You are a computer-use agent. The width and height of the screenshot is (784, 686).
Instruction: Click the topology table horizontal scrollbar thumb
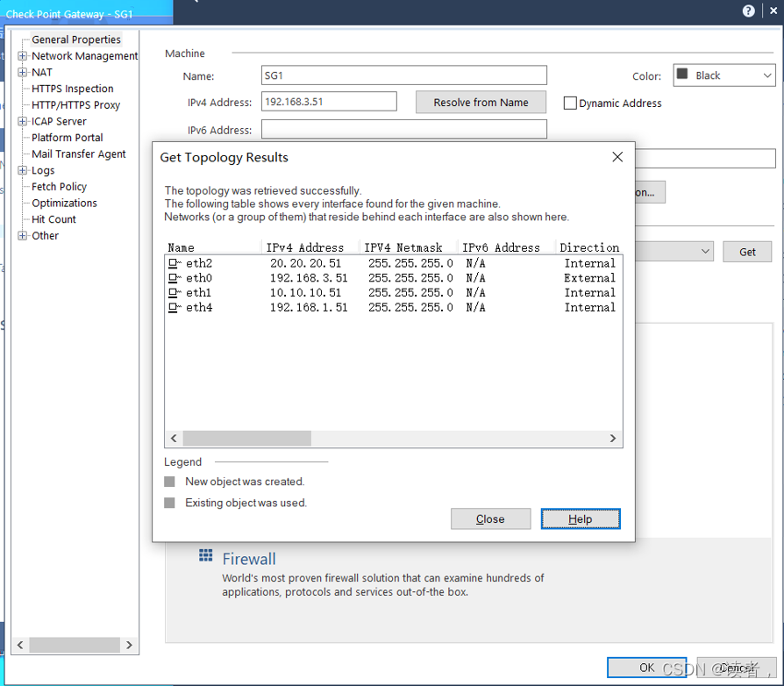247,439
